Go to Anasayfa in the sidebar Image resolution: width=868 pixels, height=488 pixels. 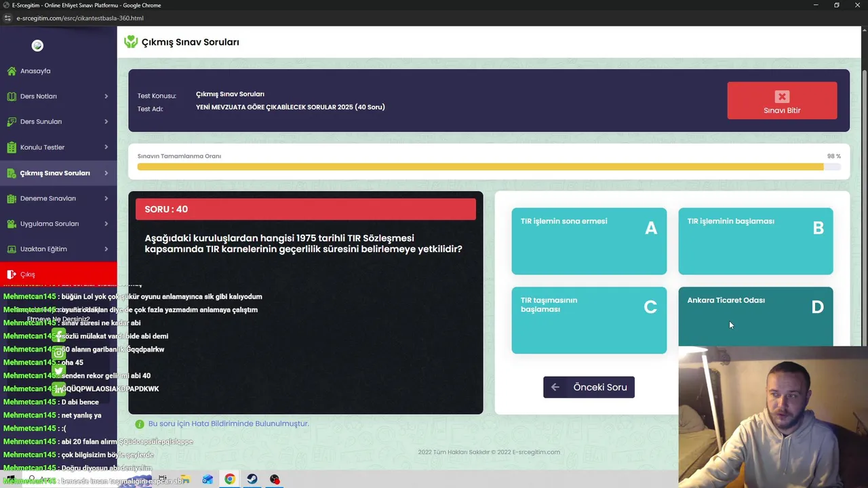[x=58, y=70]
